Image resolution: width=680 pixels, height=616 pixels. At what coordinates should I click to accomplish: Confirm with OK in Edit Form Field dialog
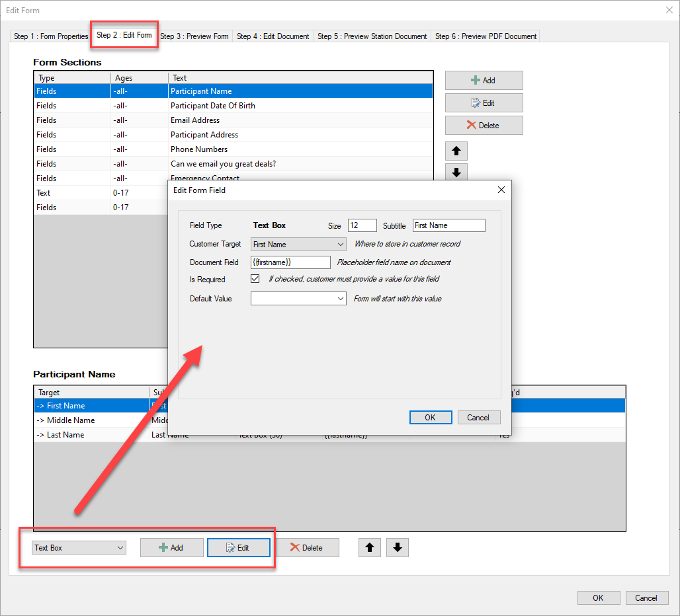431,417
